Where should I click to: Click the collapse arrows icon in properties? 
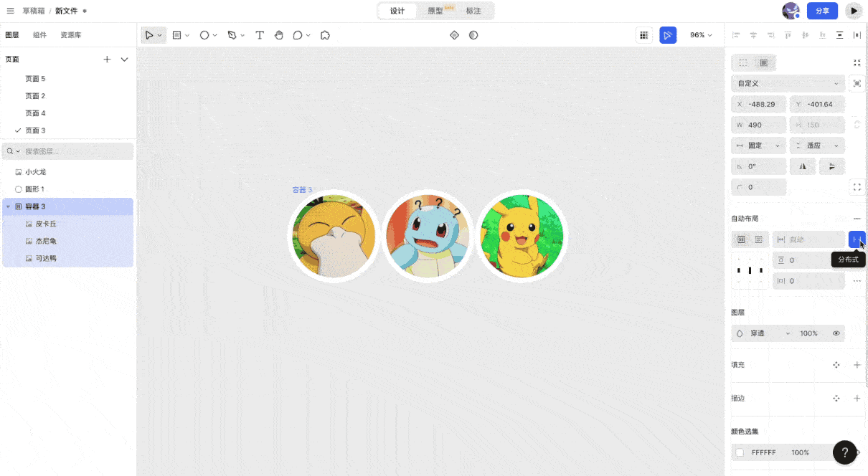857,63
